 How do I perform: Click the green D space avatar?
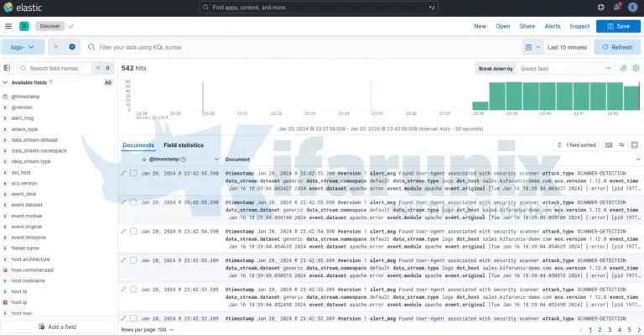point(24,26)
